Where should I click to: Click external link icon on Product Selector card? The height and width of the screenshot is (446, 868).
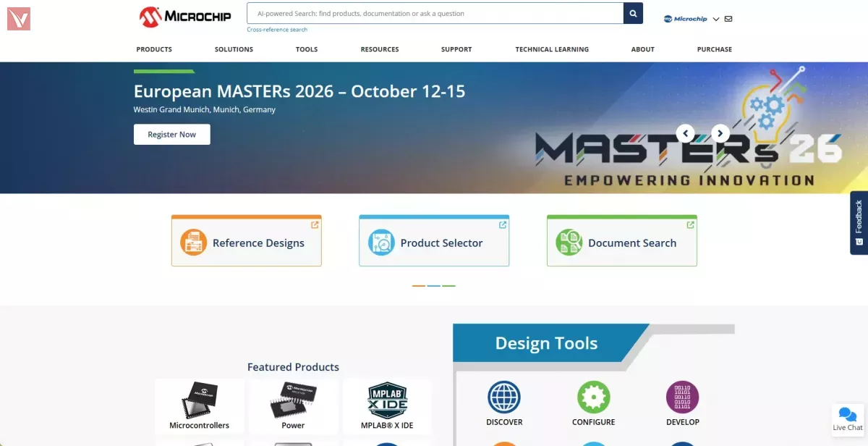[x=503, y=224]
